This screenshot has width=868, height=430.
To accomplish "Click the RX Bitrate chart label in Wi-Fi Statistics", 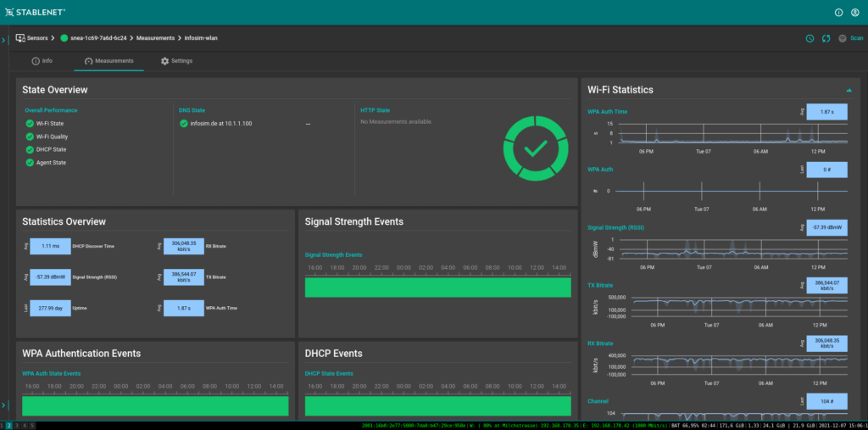I will 600,343.
